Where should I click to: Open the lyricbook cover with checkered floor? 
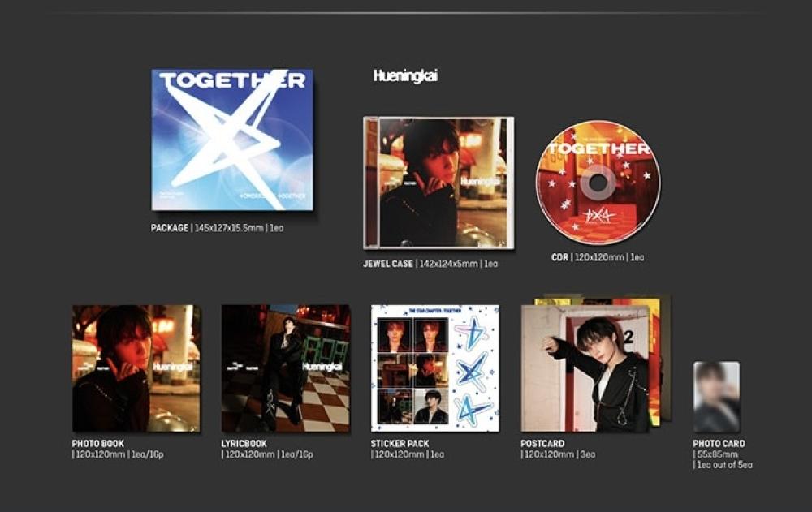[x=286, y=368]
